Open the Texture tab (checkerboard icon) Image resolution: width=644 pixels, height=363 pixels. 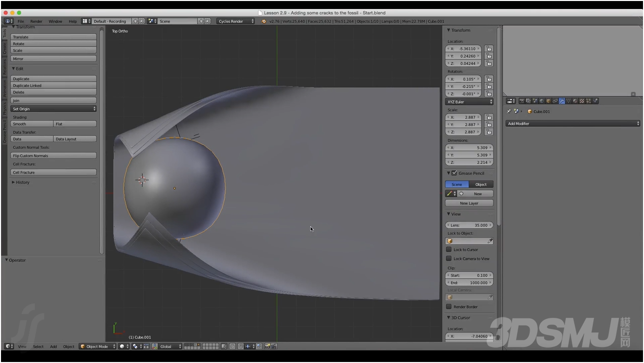coord(582,101)
